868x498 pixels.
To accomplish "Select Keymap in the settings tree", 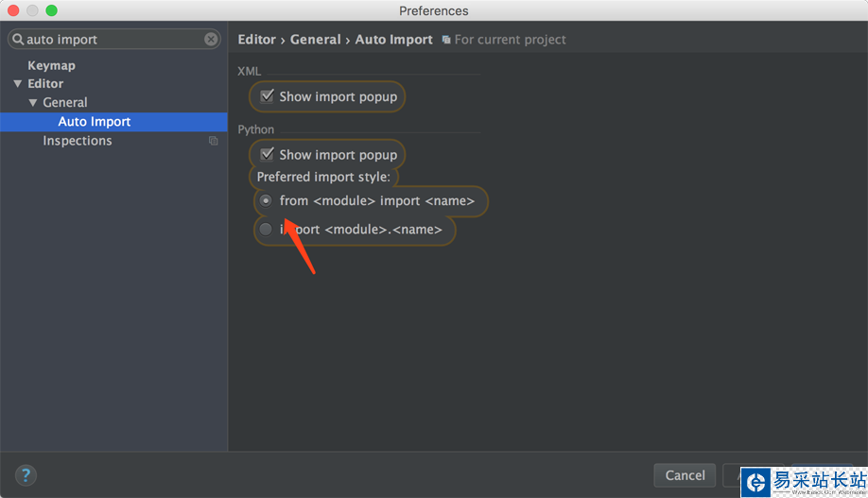I will point(51,65).
